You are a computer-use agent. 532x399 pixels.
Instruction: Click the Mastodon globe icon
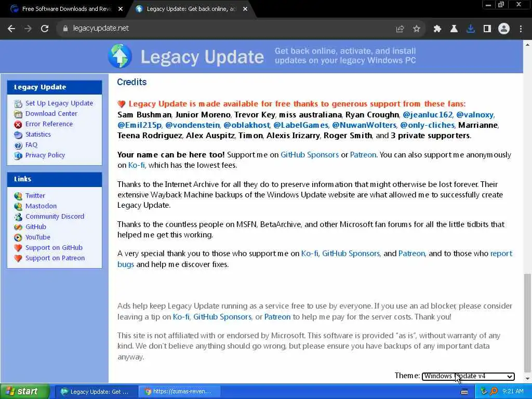click(x=18, y=206)
